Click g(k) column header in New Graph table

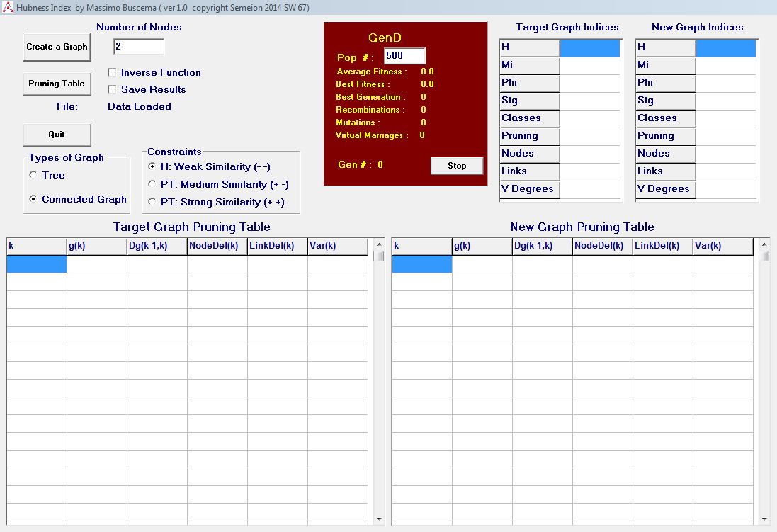coord(482,247)
